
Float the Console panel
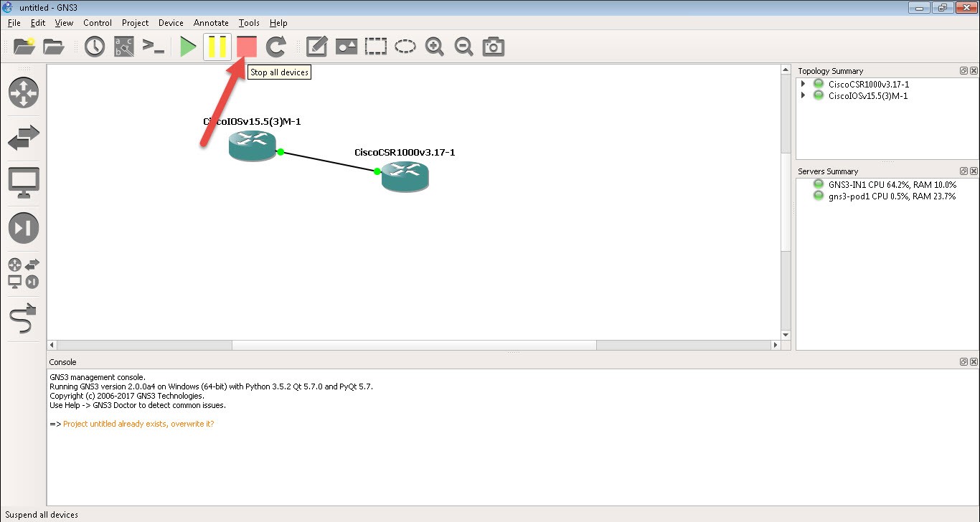[963, 362]
